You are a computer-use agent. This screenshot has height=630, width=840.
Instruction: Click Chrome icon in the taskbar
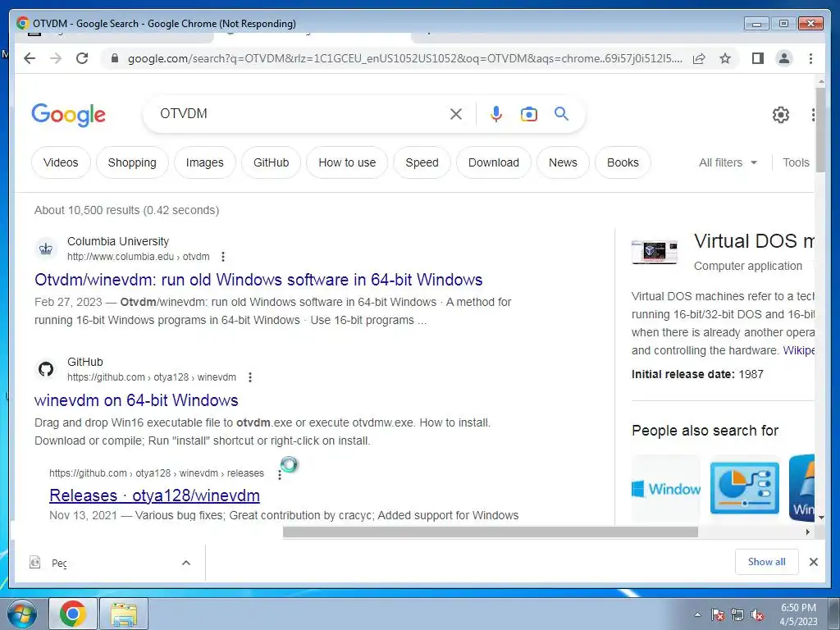pos(73,614)
